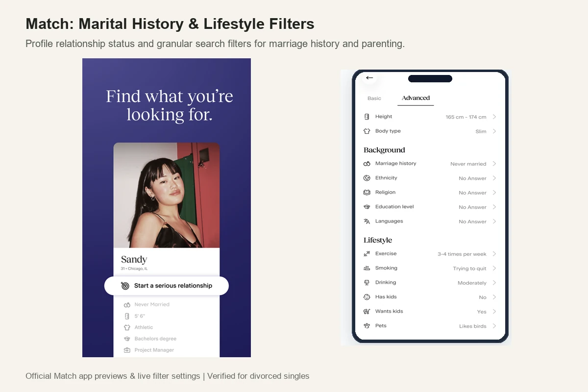Expand Languages options chevron

[x=494, y=221]
